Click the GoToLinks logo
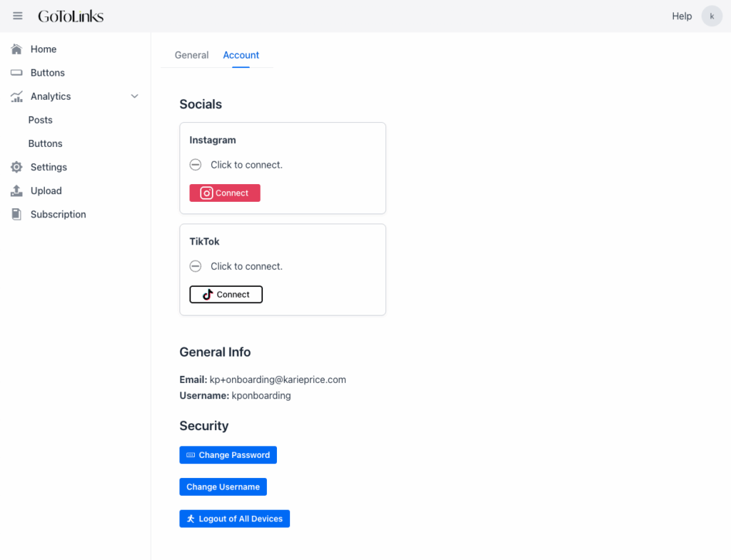The width and height of the screenshot is (731, 560). click(x=71, y=16)
